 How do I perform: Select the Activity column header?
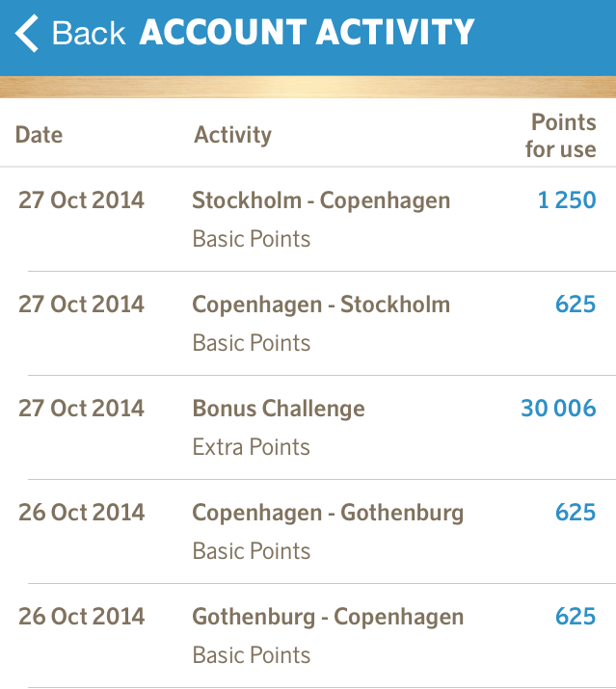[232, 135]
